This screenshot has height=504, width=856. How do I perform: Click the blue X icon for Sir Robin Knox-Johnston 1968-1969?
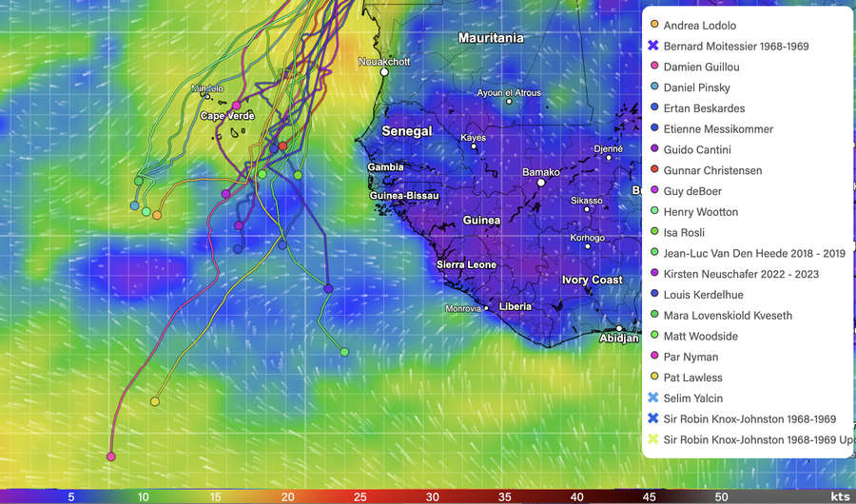(x=652, y=418)
